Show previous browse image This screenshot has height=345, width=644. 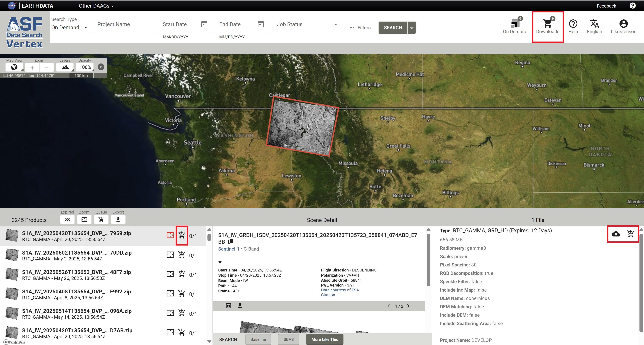click(x=389, y=306)
